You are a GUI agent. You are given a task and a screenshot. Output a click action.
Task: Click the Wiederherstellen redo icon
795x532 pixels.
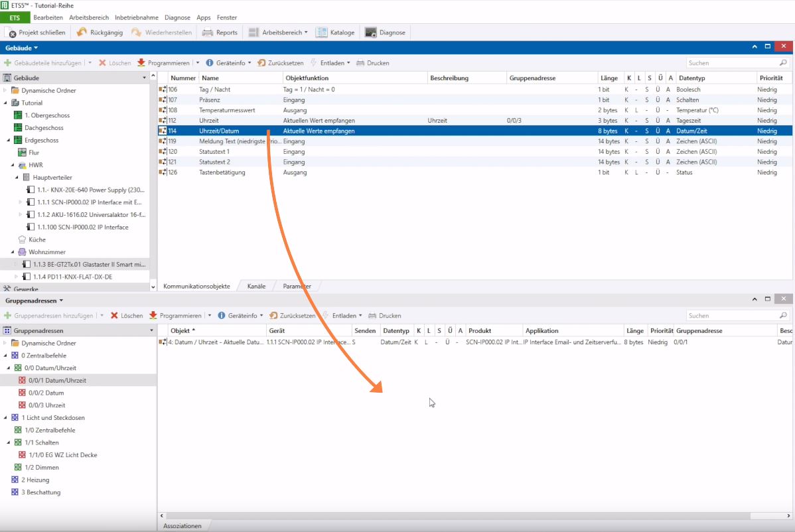[136, 33]
